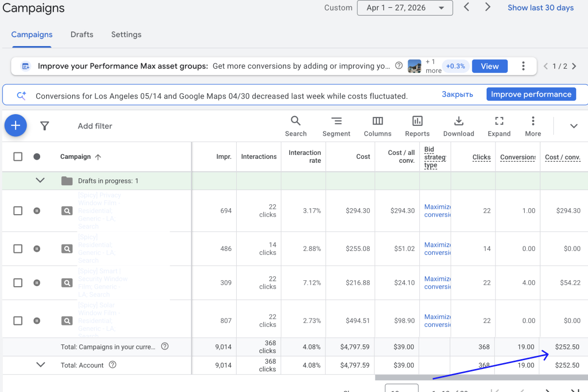Click the search campaign type icon for Privacy Window Film
The width and height of the screenshot is (588, 392).
pos(67,211)
